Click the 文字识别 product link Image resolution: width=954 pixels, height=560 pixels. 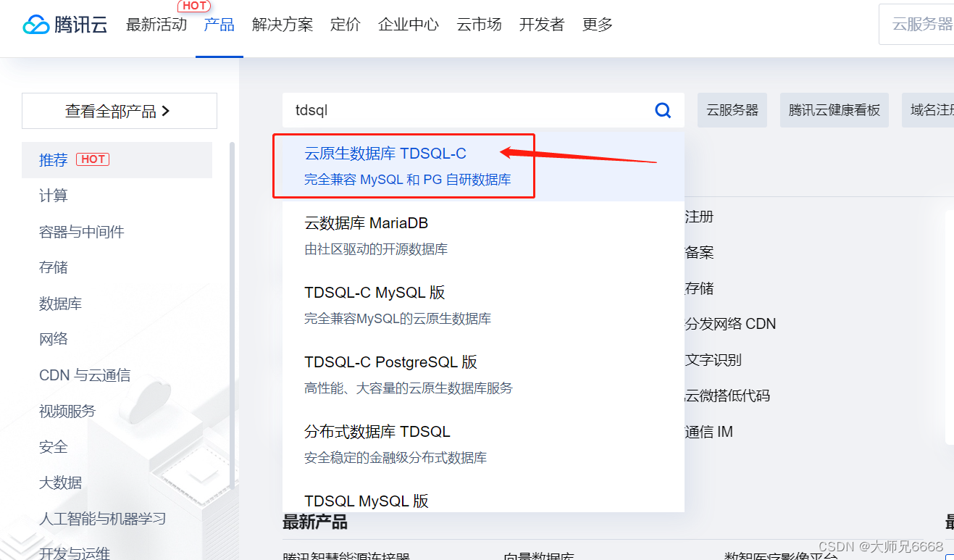[714, 360]
